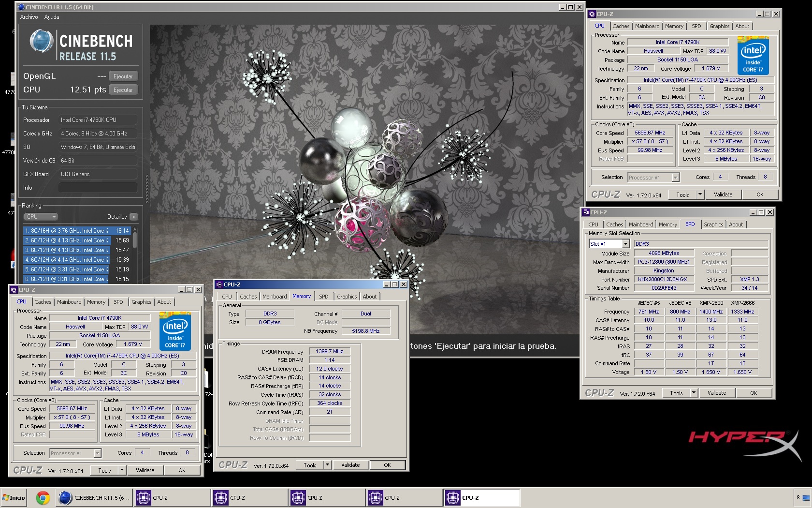
Task: Click Tools in the CPU-Z Memory window
Action: 310,465
